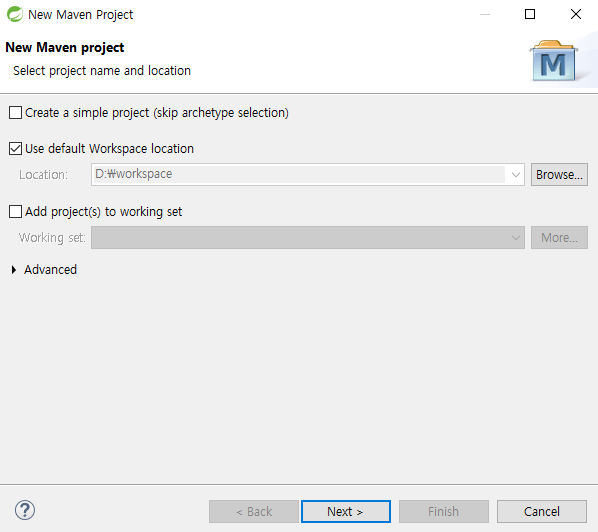Open the Location dropdown arrow
This screenshot has height=532, width=598.
click(x=516, y=175)
